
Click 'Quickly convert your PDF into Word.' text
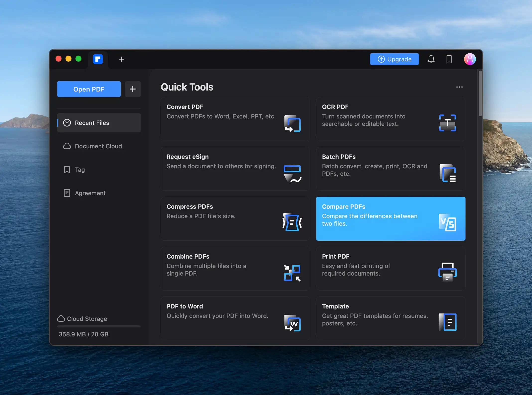(x=217, y=316)
